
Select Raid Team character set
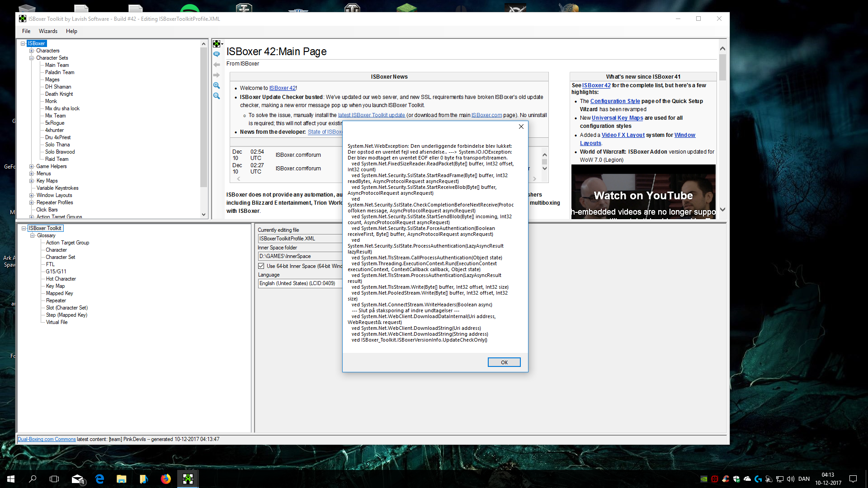(x=57, y=159)
